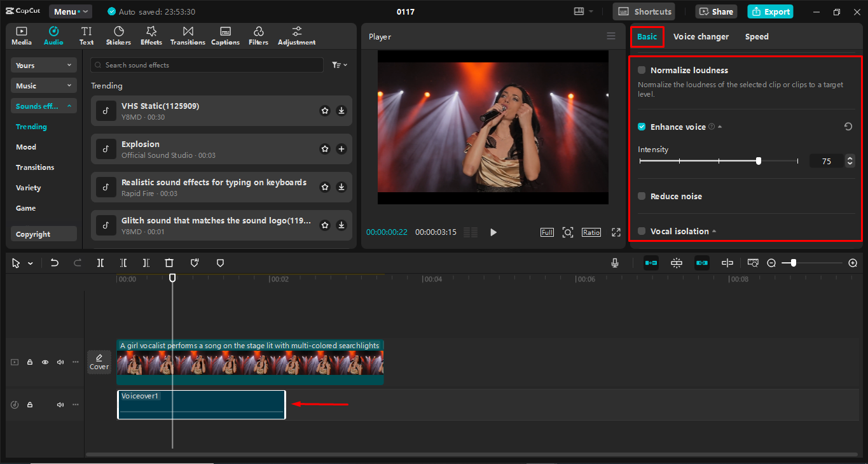Open the Effects panel
The image size is (868, 464).
151,36
